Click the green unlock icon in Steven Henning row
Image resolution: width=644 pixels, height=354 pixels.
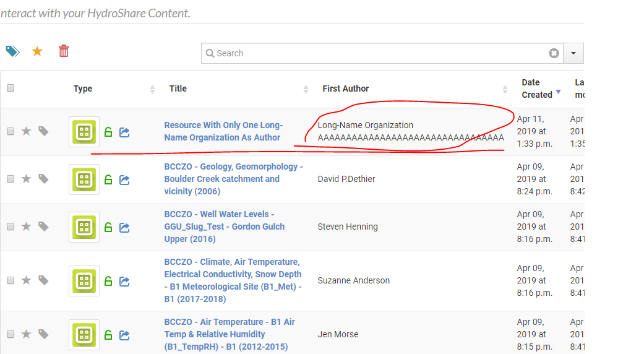coord(108,227)
